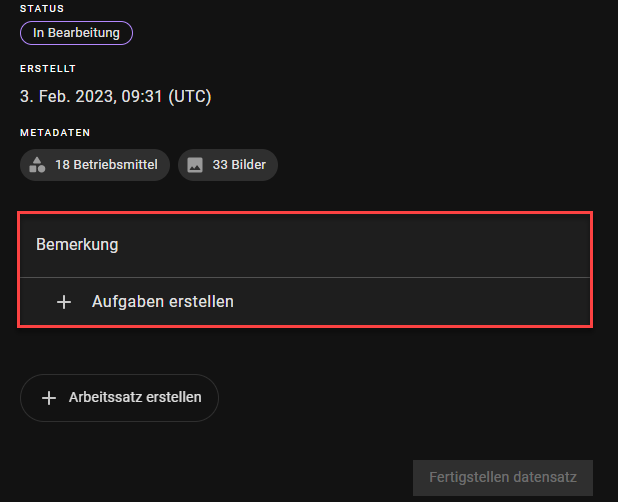
Task: Click the plus icon beside Aufgaben erstellen
Action: click(x=64, y=301)
